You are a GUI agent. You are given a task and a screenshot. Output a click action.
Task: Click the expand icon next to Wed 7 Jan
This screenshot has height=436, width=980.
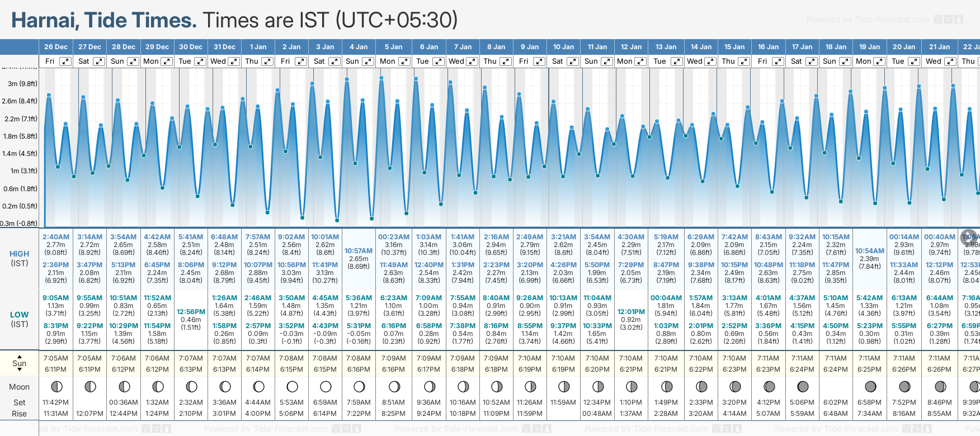point(472,61)
